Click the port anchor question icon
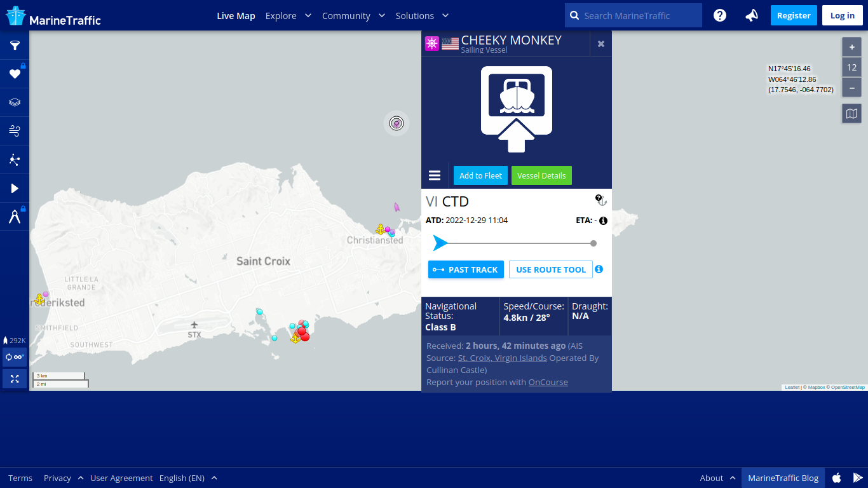 (x=601, y=200)
